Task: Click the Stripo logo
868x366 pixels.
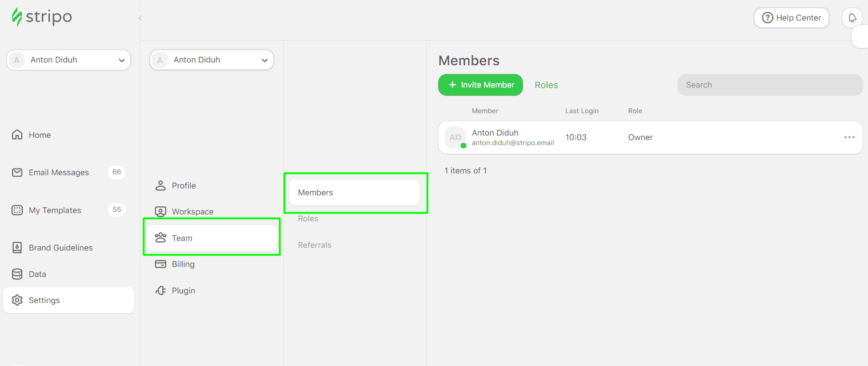Action: point(42,17)
